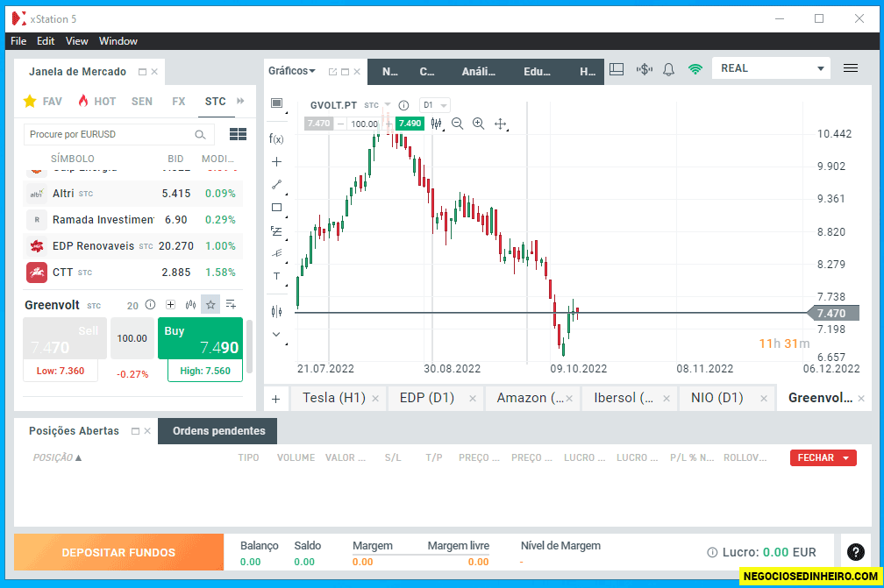The image size is (884, 588).
Task: Activate the chart pan move tool
Action: tap(500, 124)
